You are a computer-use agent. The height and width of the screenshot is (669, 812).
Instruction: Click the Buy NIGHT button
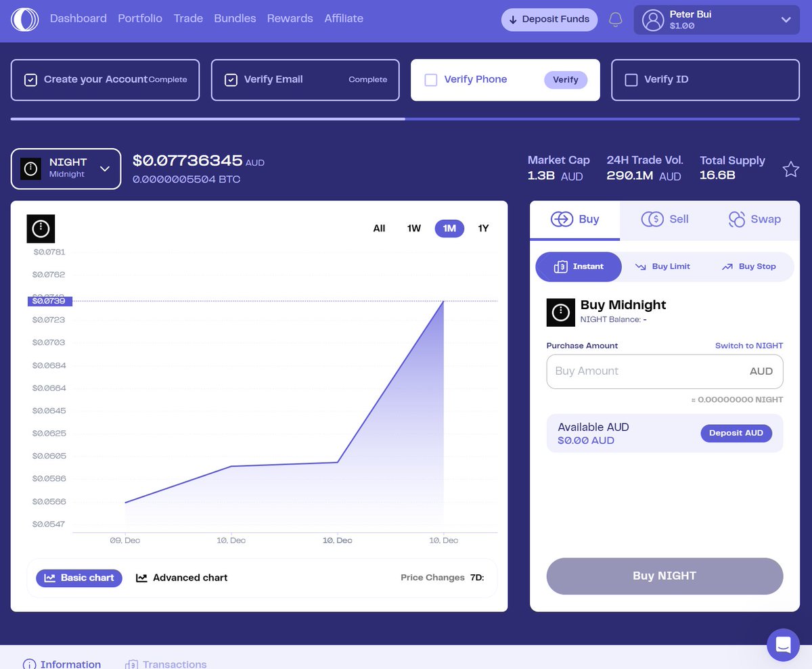(x=664, y=576)
